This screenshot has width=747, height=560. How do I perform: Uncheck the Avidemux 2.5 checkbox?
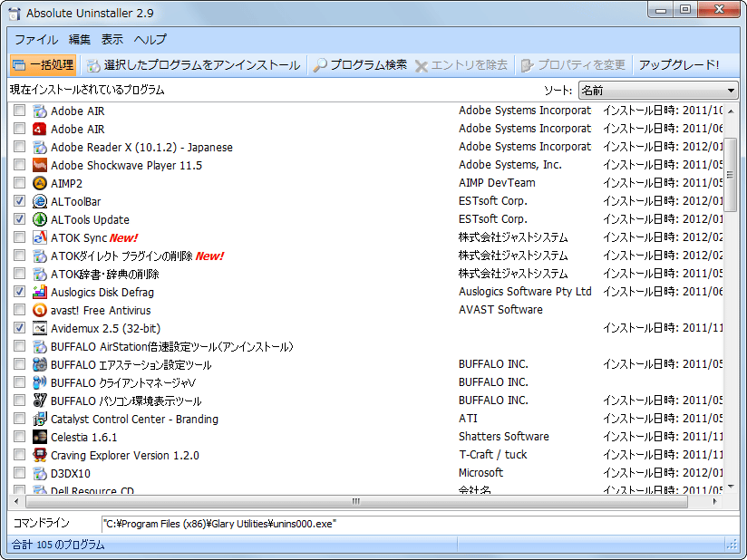[x=20, y=328]
